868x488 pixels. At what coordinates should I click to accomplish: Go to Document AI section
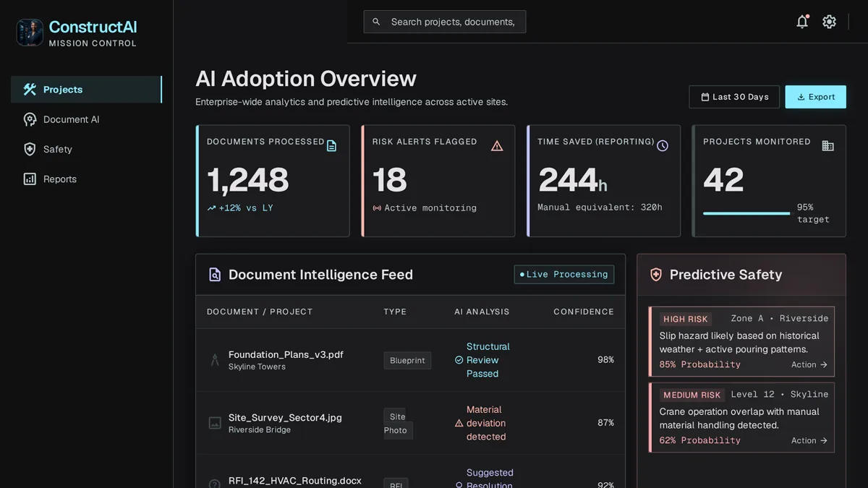coord(86,119)
